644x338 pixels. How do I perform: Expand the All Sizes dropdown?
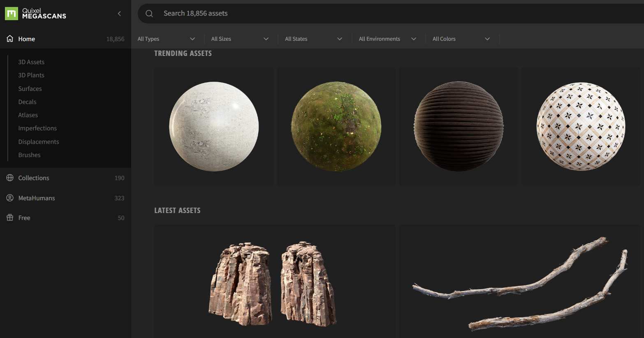coord(240,39)
